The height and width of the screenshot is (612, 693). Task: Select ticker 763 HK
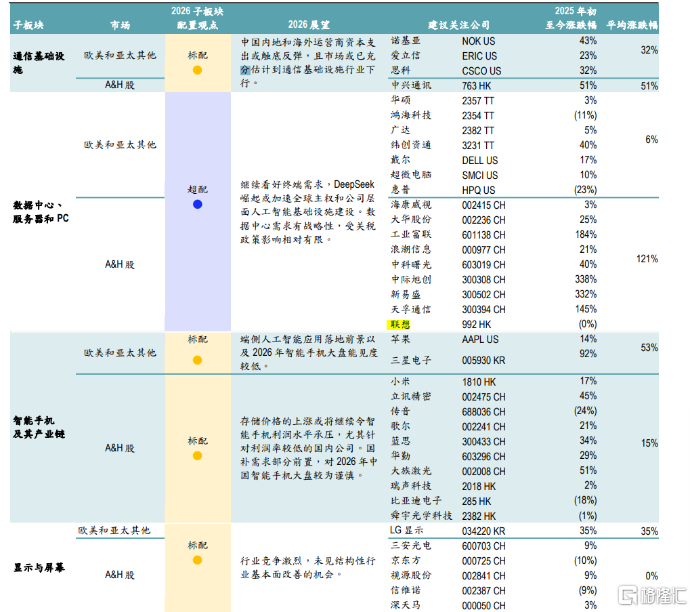[476, 86]
